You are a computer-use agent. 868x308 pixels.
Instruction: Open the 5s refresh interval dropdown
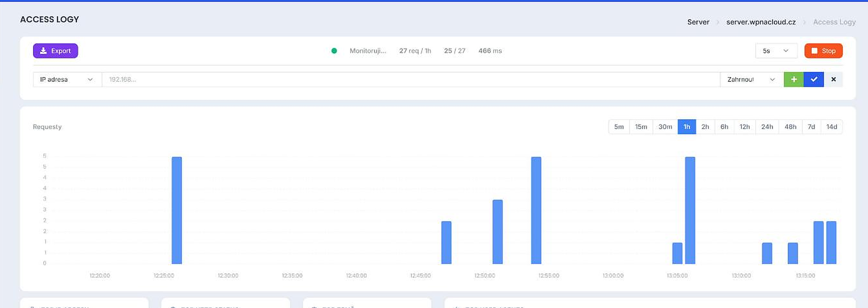776,51
